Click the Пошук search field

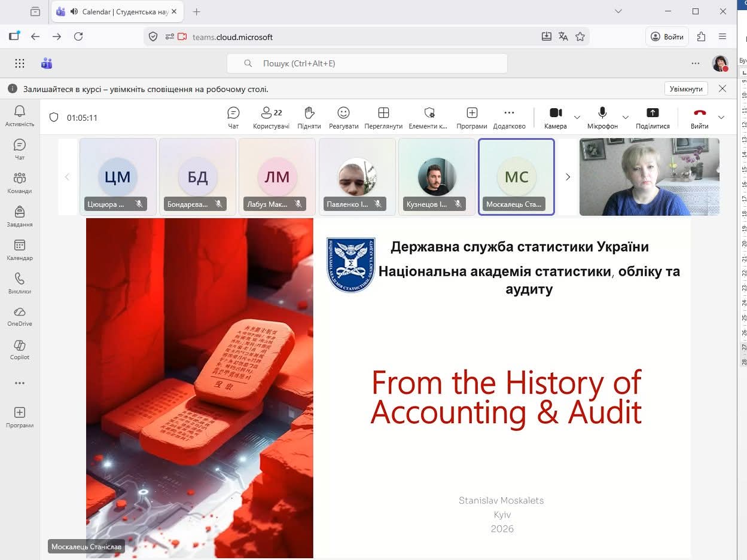[x=367, y=63]
